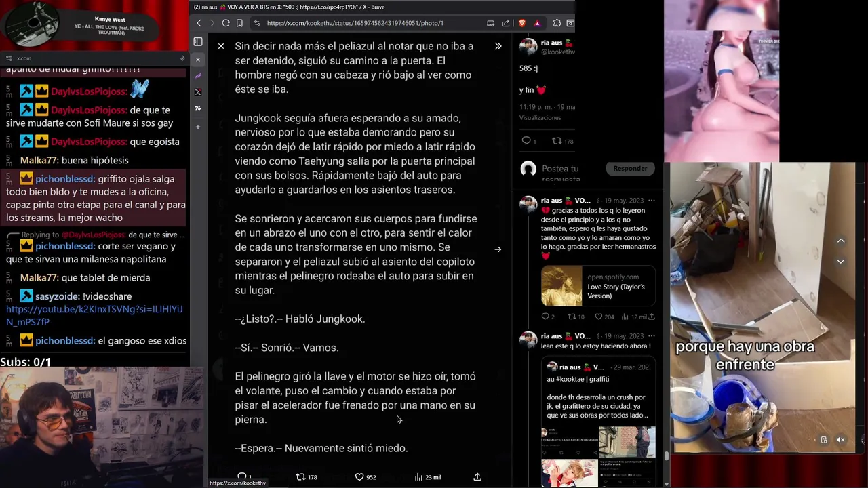Switch to the 7tv vertical tab
The image size is (868, 488).
[198, 108]
